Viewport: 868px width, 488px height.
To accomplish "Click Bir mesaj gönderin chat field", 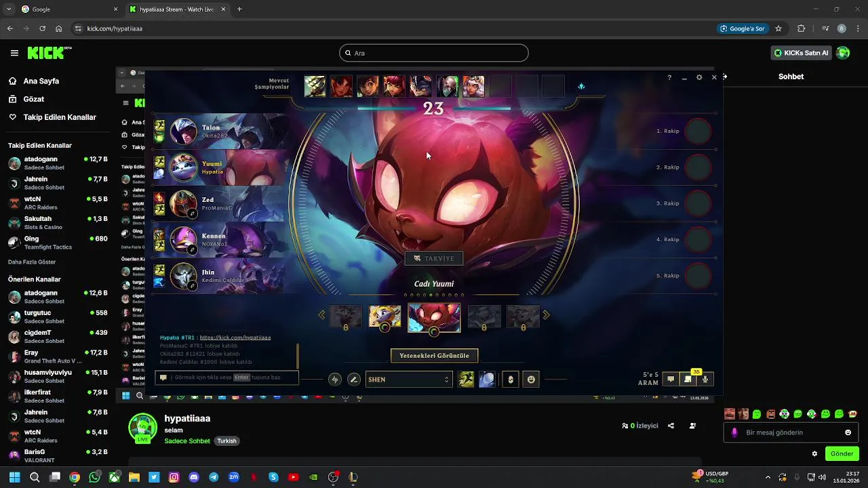I will click(791, 432).
